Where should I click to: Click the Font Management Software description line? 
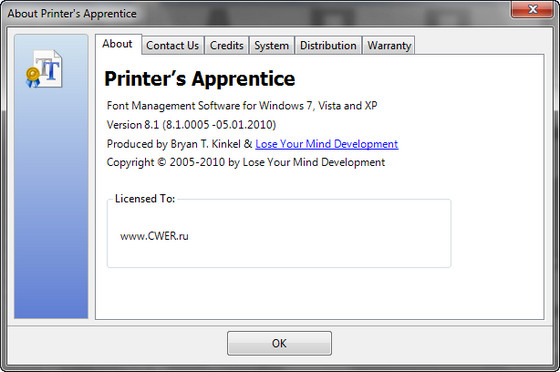(242, 106)
